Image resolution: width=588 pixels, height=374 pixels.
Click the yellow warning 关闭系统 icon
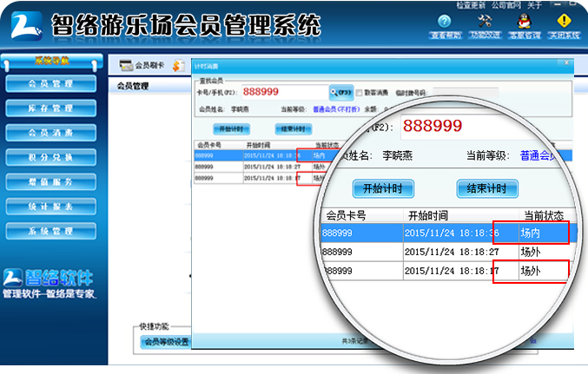coord(564,21)
